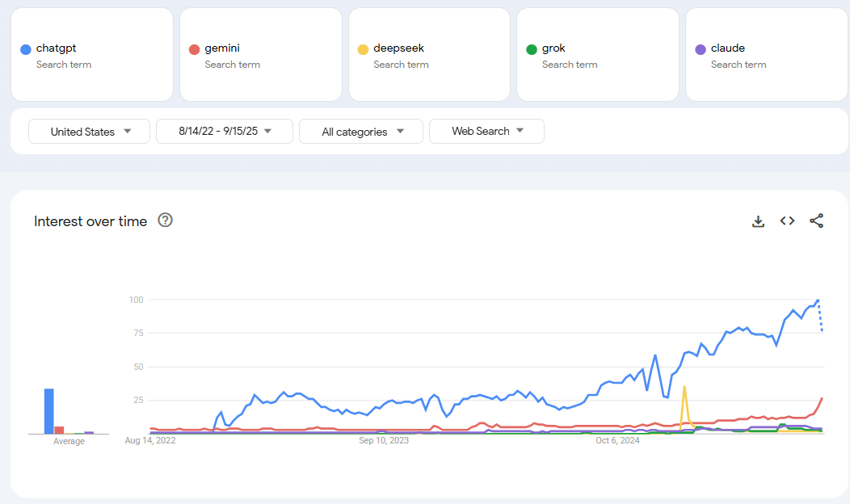850x504 pixels.
Task: Click the 50 y-axis value
Action: (138, 367)
